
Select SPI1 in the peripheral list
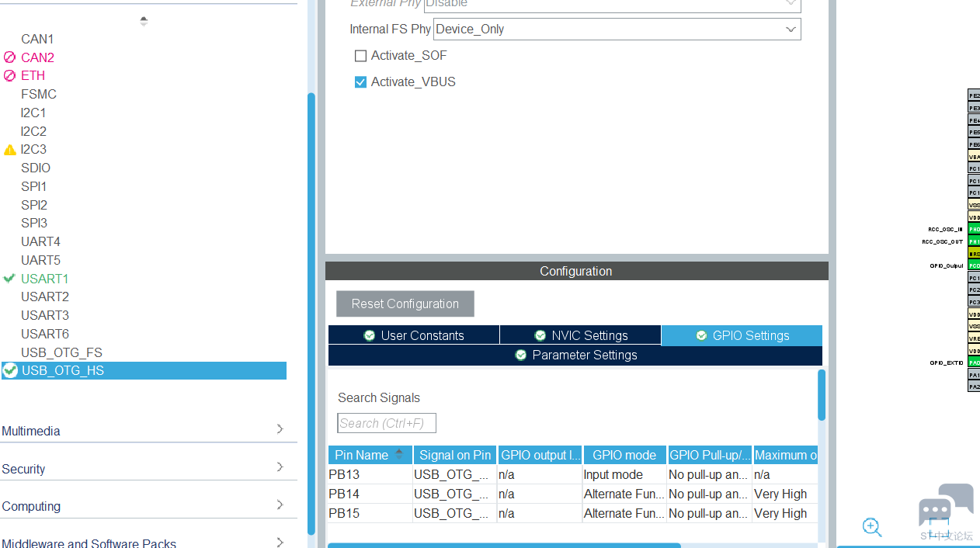pyautogui.click(x=34, y=186)
